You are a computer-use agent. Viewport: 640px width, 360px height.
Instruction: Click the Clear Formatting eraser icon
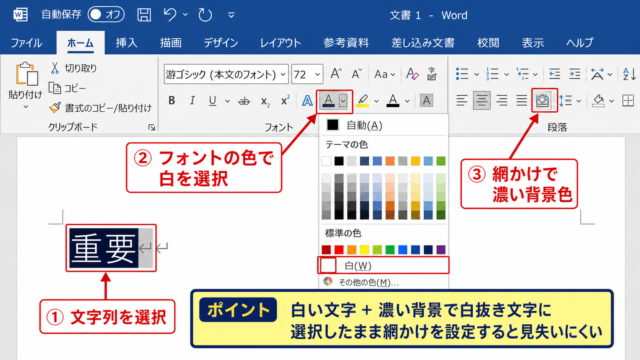tap(412, 74)
